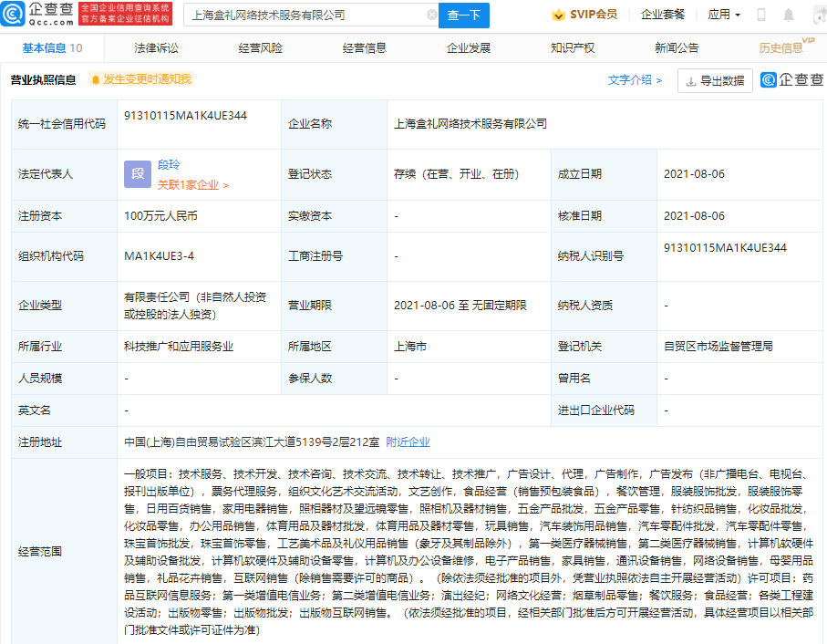
Task: Click region value 上海市
Action: pos(409,347)
